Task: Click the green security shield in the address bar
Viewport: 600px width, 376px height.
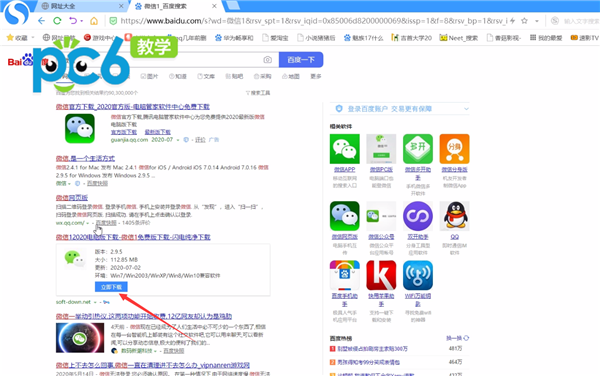Action: 113,21
